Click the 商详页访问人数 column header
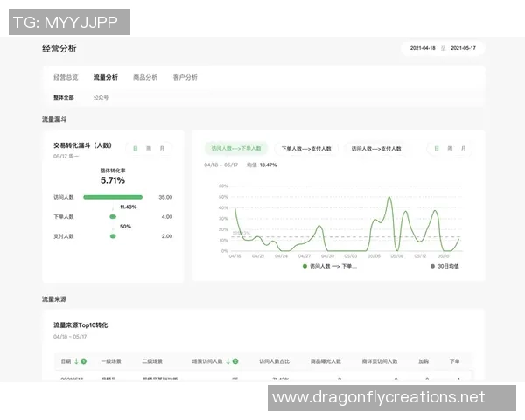 point(380,361)
